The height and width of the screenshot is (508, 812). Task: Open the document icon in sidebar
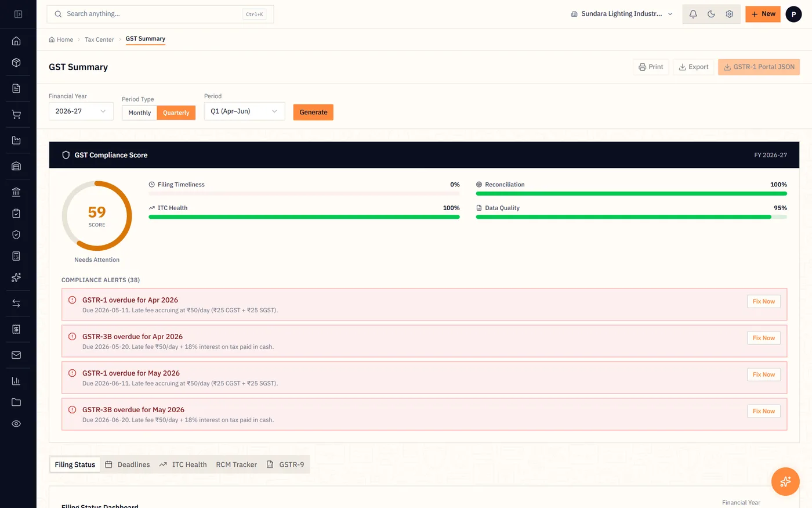point(16,88)
